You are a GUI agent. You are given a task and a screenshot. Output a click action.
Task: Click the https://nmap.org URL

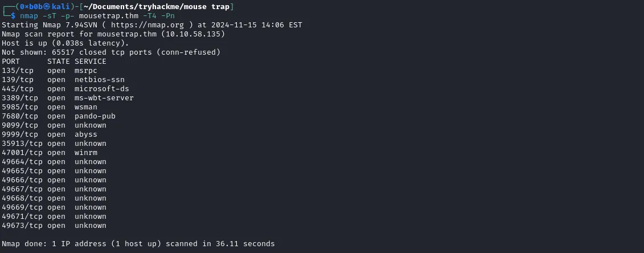click(147, 25)
